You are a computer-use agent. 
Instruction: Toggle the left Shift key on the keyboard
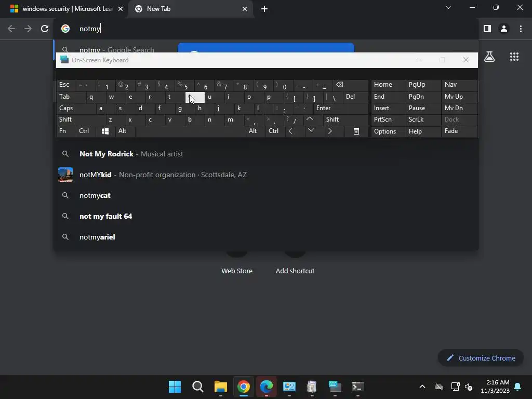coord(81,119)
